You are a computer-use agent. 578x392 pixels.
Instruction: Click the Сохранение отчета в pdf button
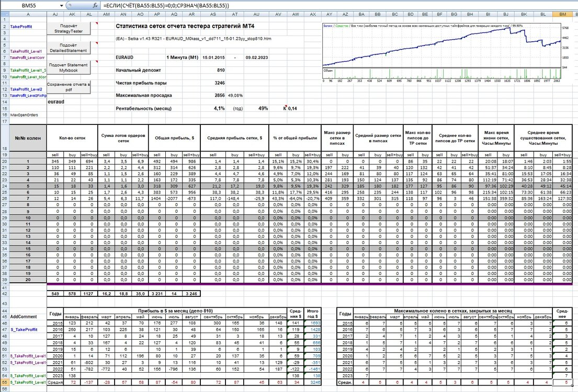(69, 87)
